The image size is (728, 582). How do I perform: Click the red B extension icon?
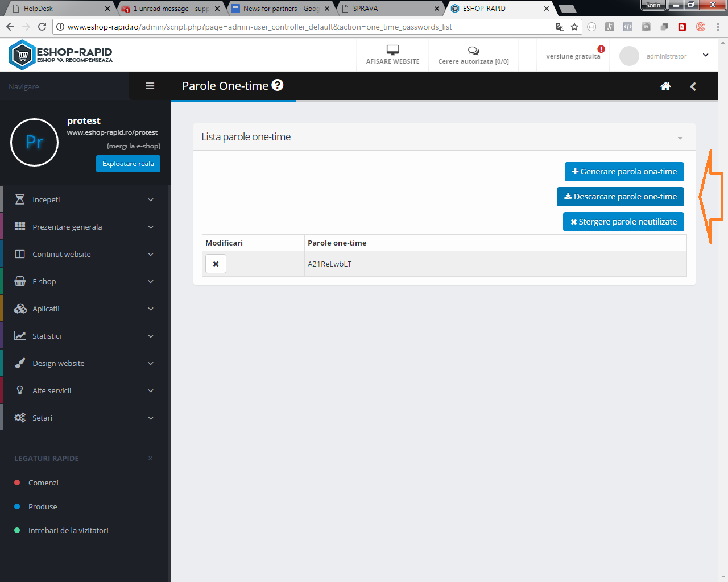point(682,27)
